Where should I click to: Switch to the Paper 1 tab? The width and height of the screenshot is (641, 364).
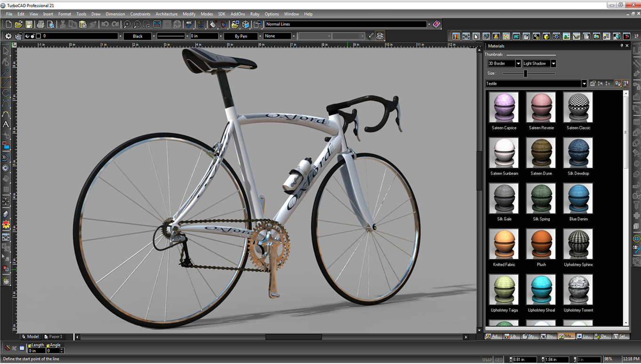pos(53,337)
